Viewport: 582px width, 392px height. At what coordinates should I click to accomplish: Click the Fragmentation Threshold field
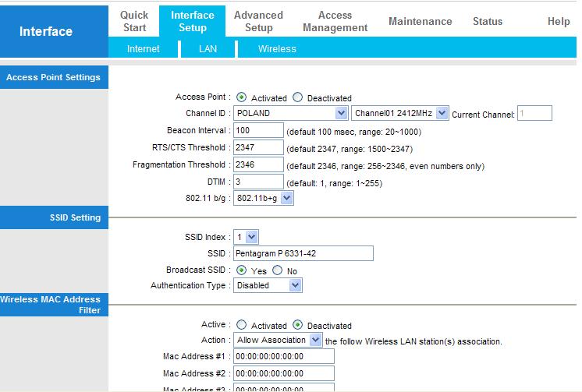click(258, 164)
